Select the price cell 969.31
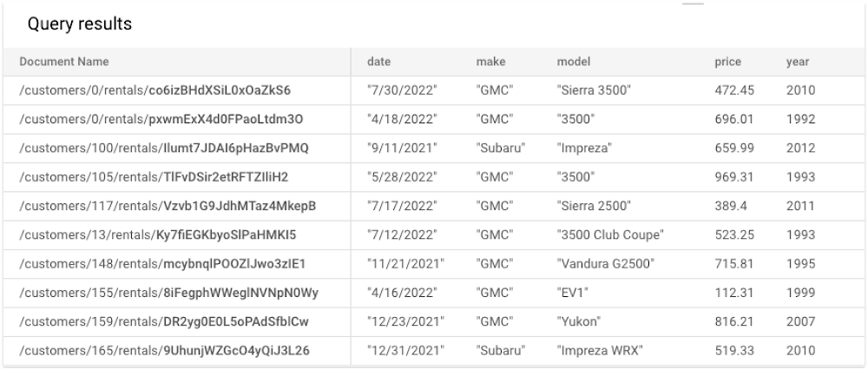This screenshot has width=868, height=370. [734, 176]
